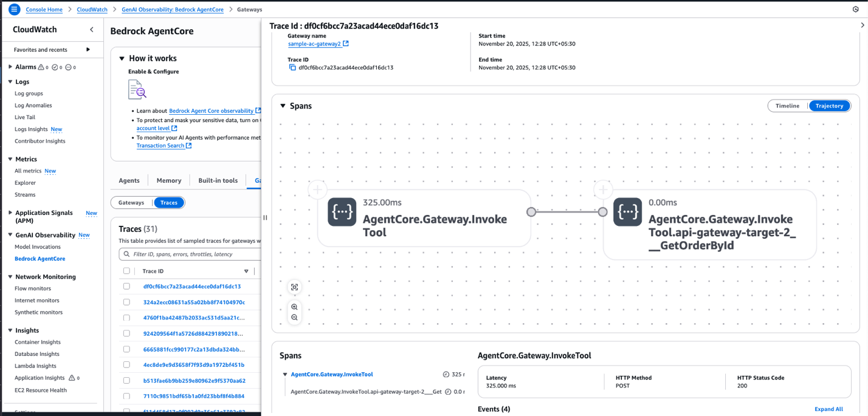Copy the Trace ID with the copy icon
Viewport: 868px width, 416px height.
click(x=292, y=67)
